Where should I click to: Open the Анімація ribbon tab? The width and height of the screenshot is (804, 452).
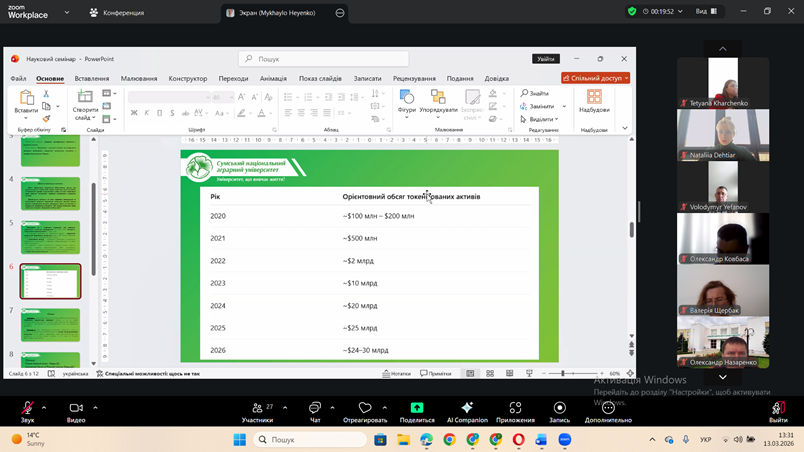coord(273,78)
